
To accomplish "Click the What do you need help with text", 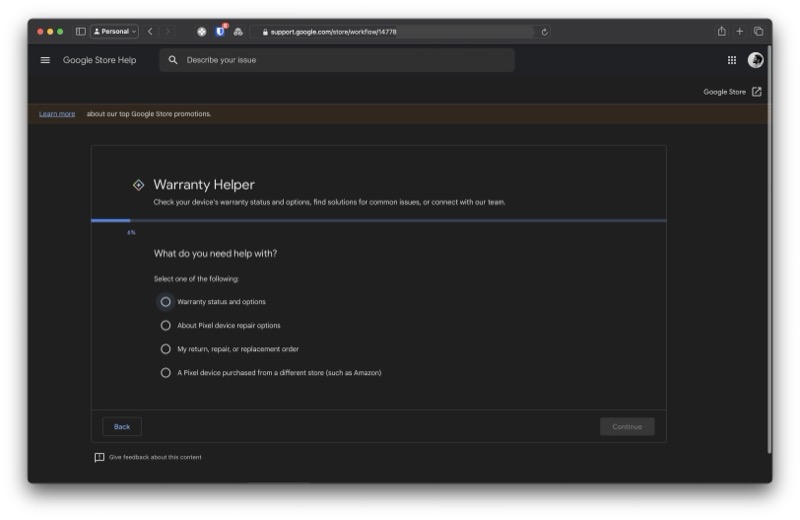I will [x=215, y=254].
